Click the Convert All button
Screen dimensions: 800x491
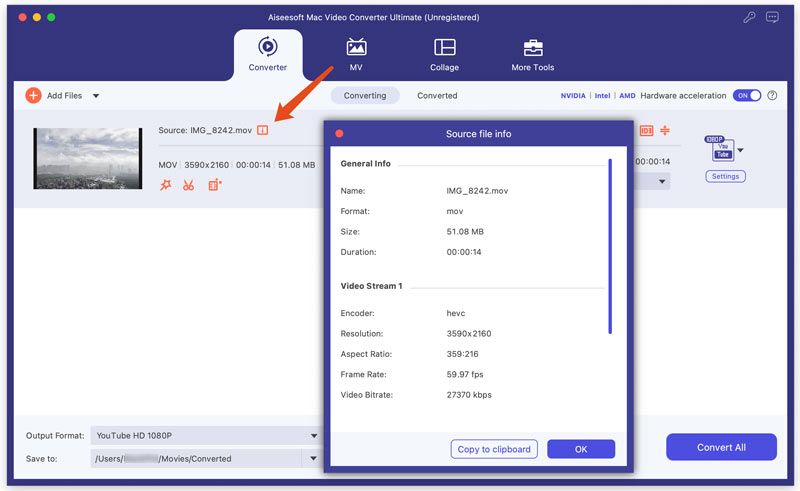[721, 447]
